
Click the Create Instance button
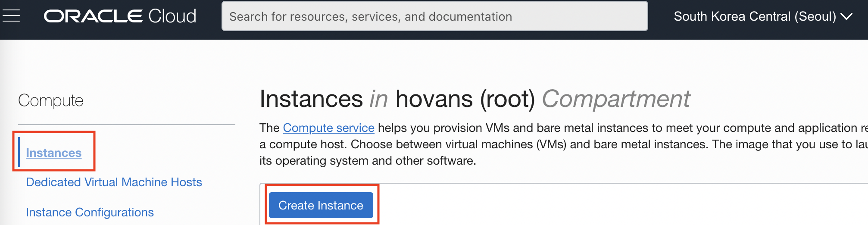[321, 205]
